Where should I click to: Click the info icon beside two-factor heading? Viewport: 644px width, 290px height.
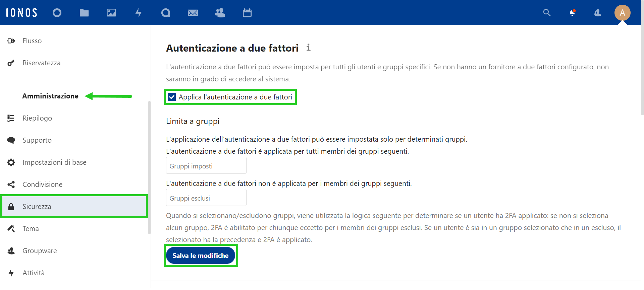(x=308, y=48)
